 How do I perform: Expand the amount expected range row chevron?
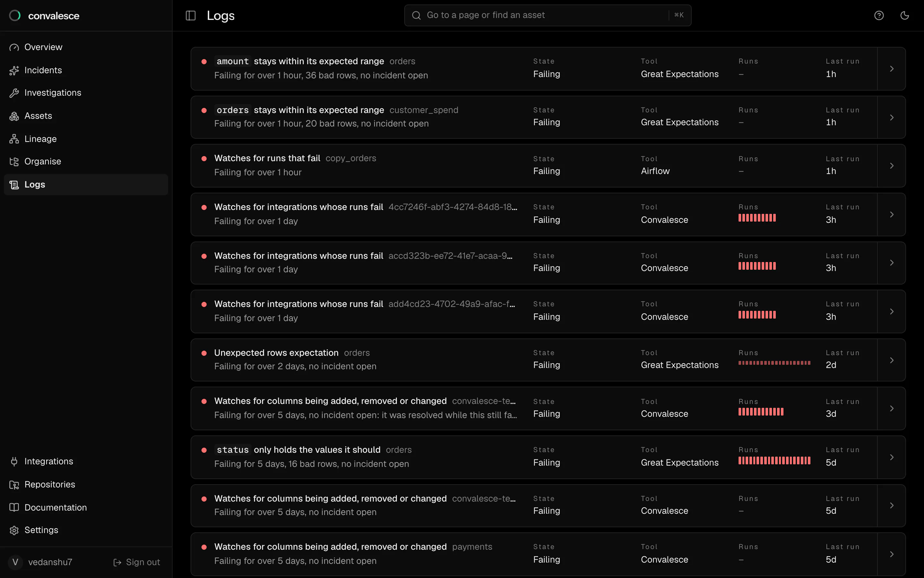click(x=892, y=69)
